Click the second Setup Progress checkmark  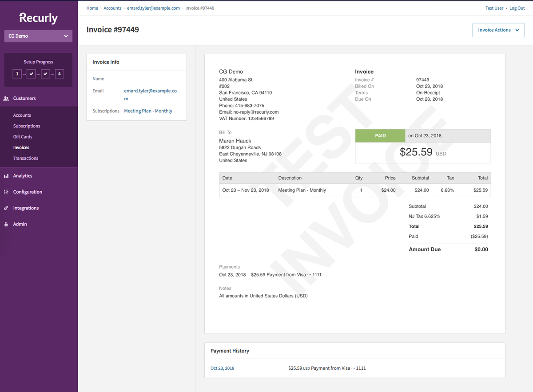[31, 73]
